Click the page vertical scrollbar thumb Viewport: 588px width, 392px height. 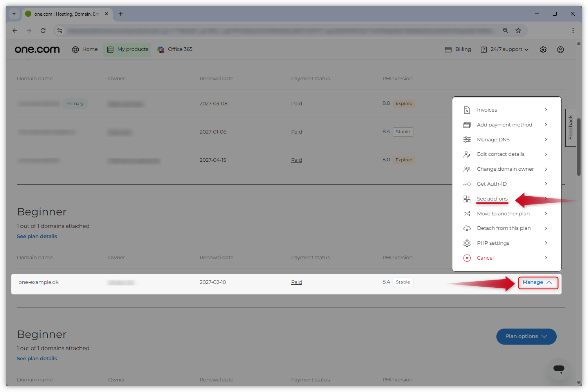click(x=579, y=147)
